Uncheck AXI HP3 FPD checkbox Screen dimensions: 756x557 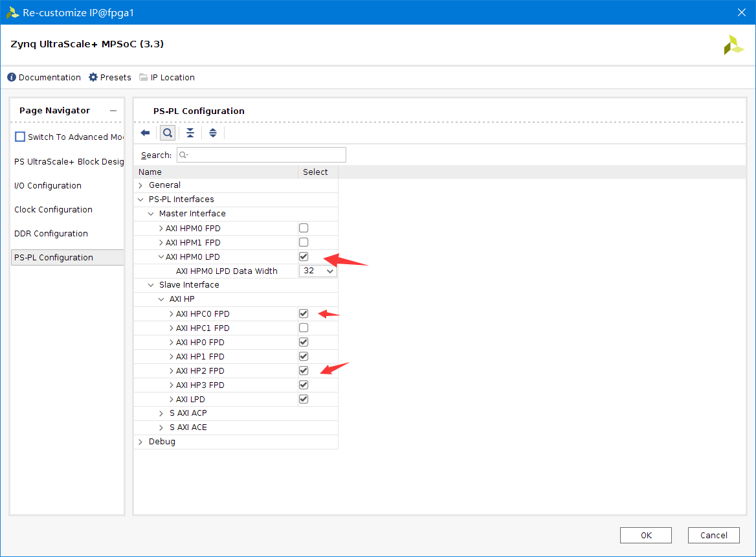tap(304, 385)
